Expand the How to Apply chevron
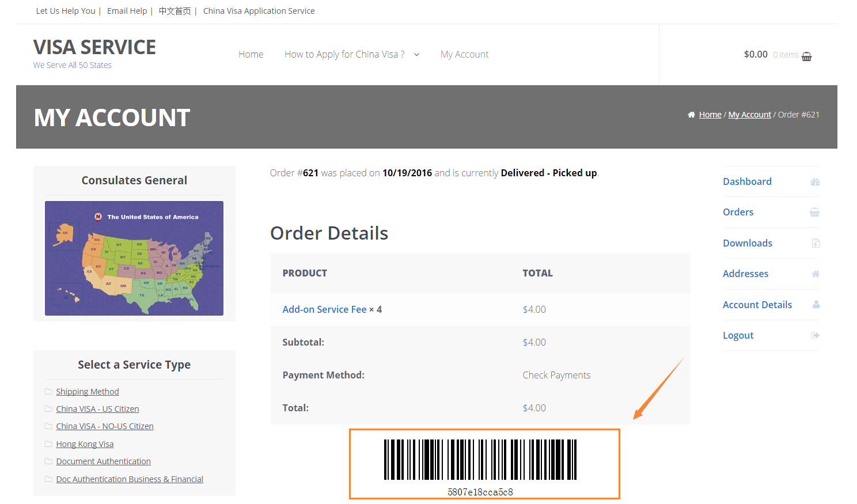Screen dimensions: 857x504 coord(416,55)
